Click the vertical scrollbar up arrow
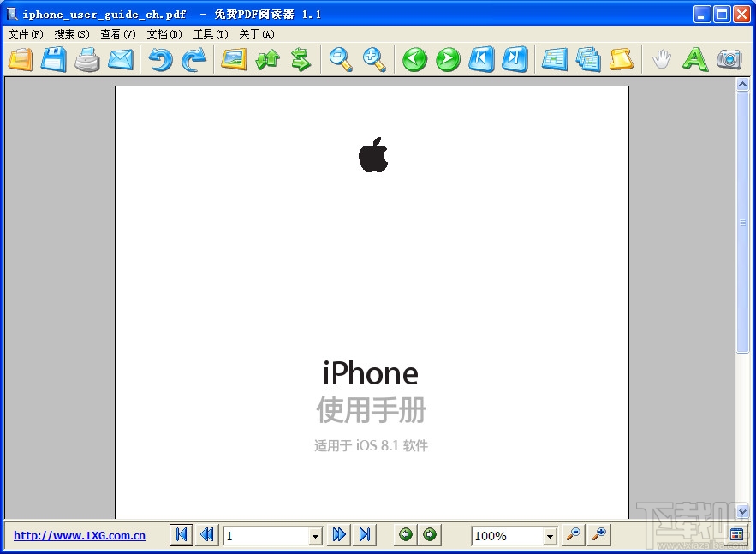Viewport: 756px width, 554px height. [743, 85]
